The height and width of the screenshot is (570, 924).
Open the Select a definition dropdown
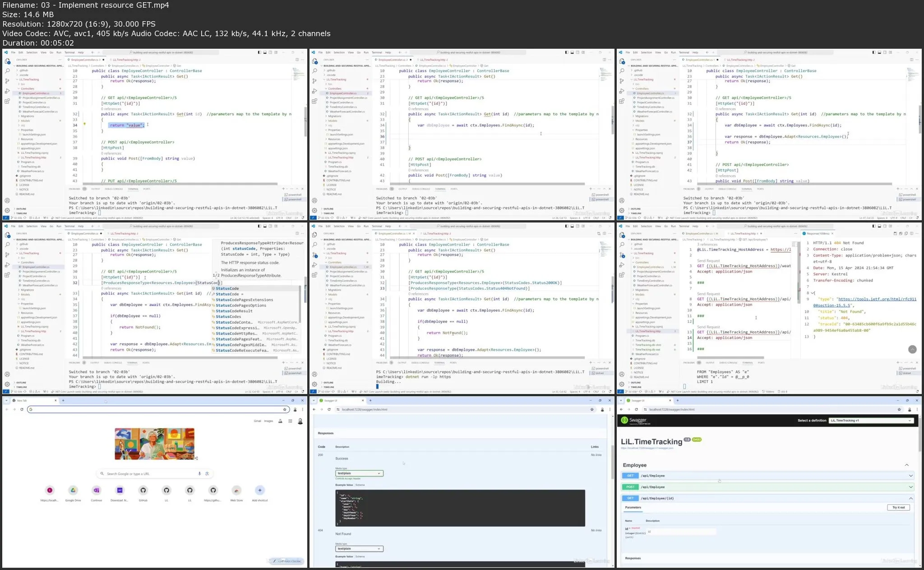click(x=871, y=421)
